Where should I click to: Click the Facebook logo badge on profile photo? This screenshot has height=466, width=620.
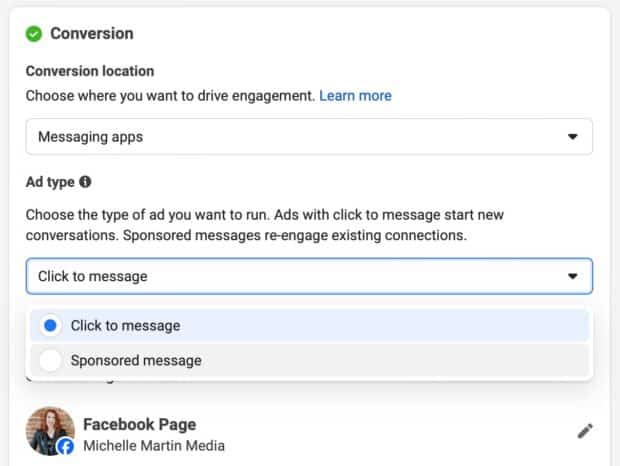coord(66,447)
